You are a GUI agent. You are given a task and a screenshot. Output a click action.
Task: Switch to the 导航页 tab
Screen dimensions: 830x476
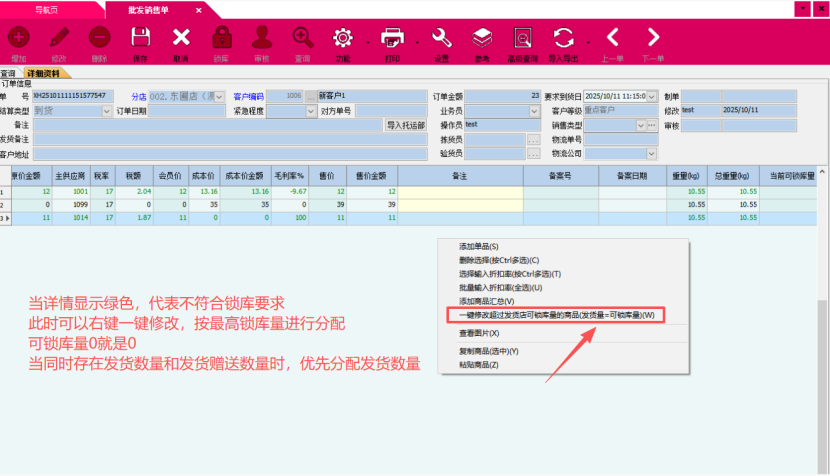47,10
